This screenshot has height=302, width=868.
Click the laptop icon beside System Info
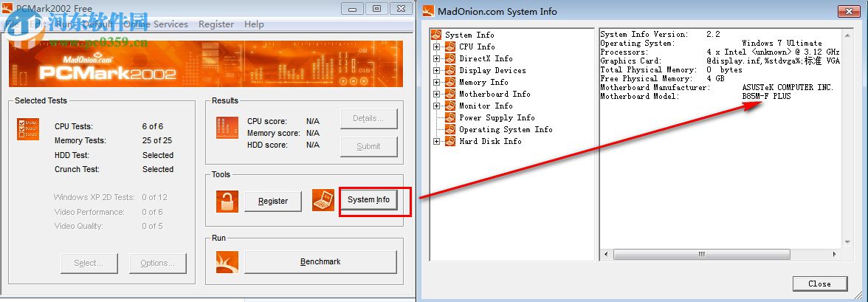pyautogui.click(x=323, y=200)
